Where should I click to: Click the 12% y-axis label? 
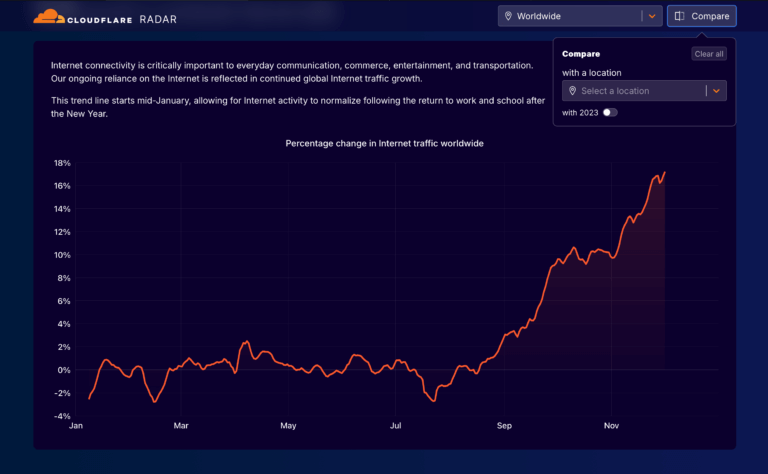pos(62,232)
